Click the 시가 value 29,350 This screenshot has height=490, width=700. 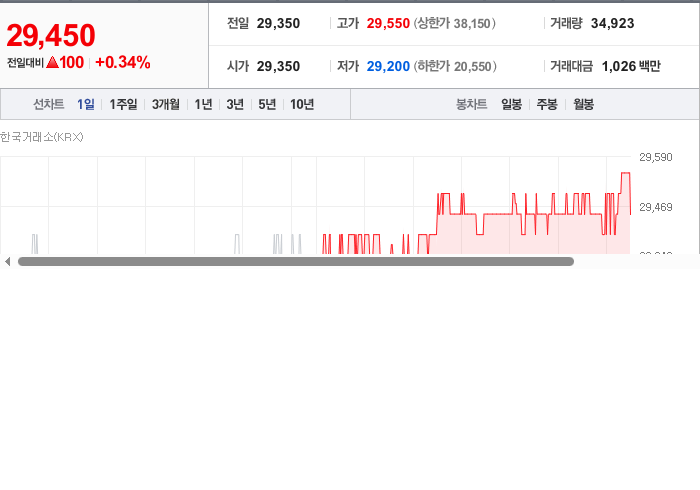(278, 66)
